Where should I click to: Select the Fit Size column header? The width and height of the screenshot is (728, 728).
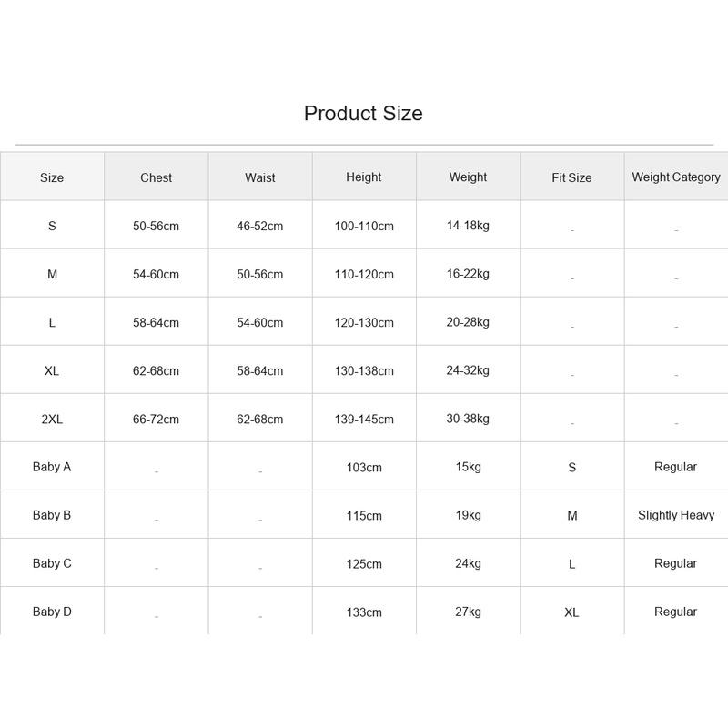point(571,177)
